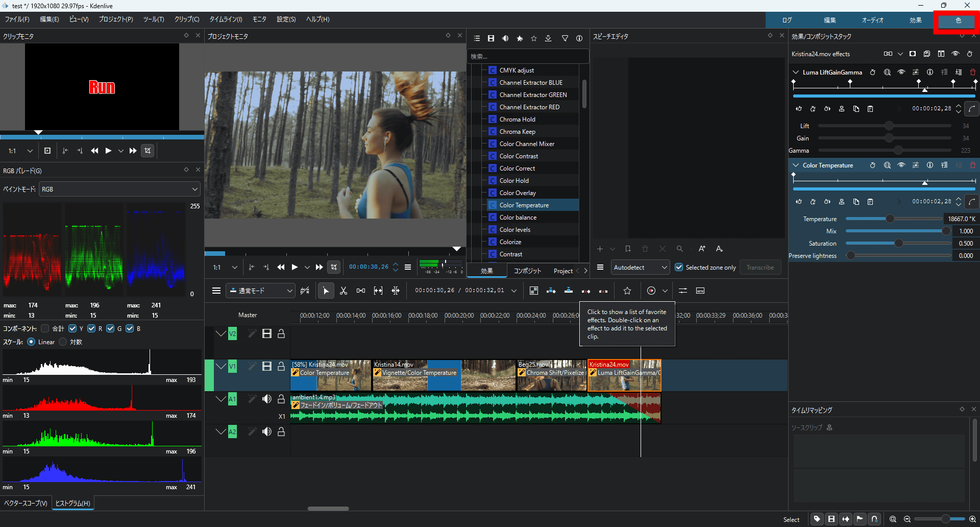Screen dimensions: 980x527
Task: Toggle the Selected zone only checkbox
Action: click(x=679, y=267)
